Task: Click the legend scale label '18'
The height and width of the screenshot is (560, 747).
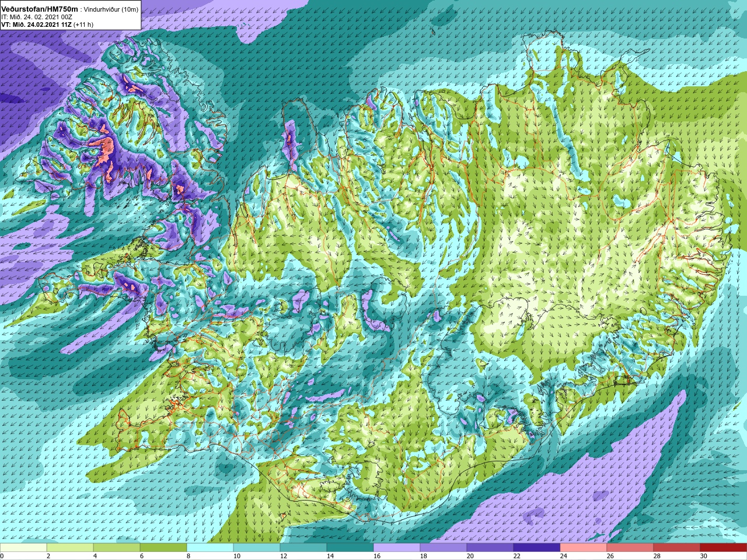Action: pyautogui.click(x=423, y=556)
